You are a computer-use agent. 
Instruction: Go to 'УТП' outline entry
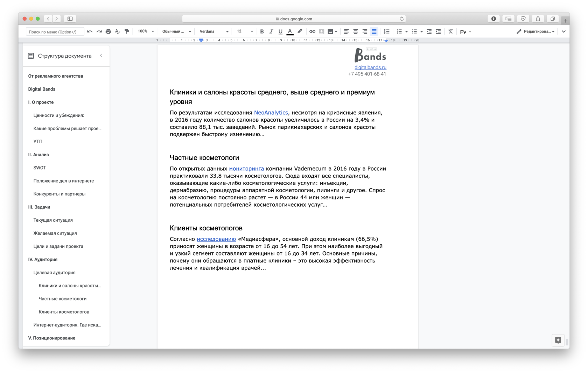(38, 142)
